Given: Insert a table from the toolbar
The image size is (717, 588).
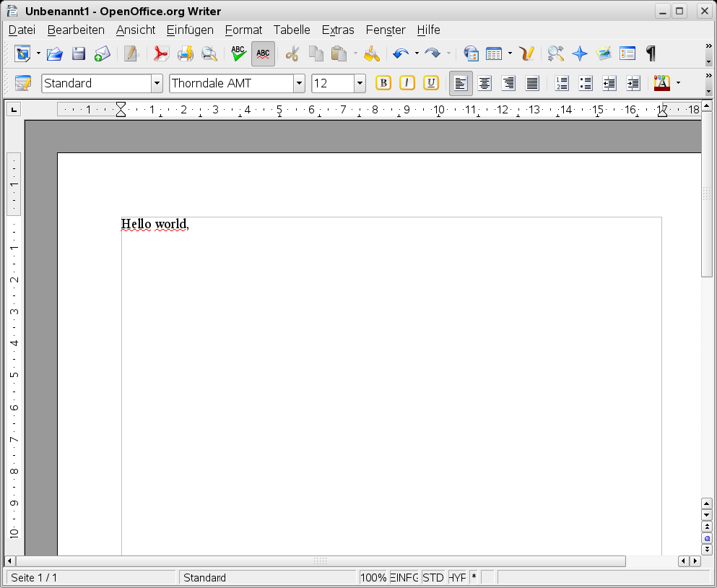Looking at the screenshot, I should coord(495,53).
